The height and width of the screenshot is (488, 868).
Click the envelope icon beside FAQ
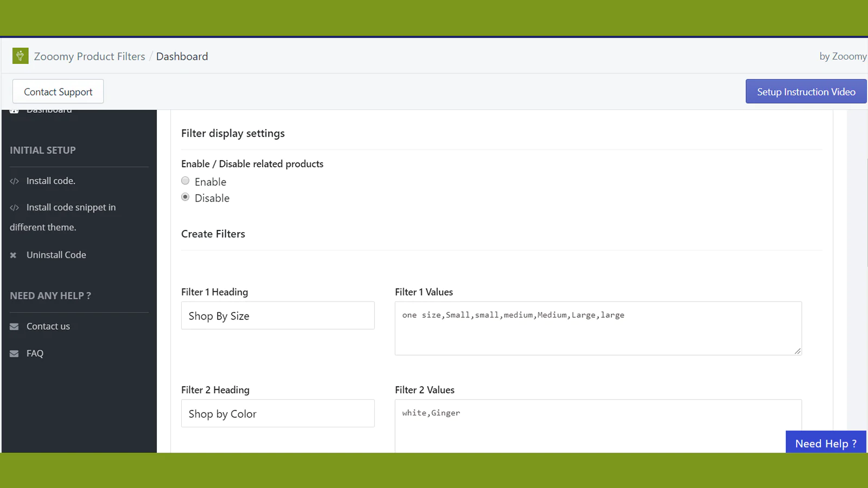tap(14, 354)
